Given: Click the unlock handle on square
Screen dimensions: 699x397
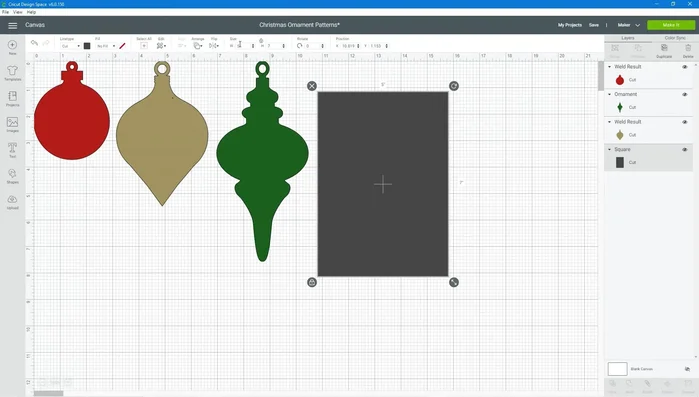Looking at the screenshot, I should coord(312,282).
